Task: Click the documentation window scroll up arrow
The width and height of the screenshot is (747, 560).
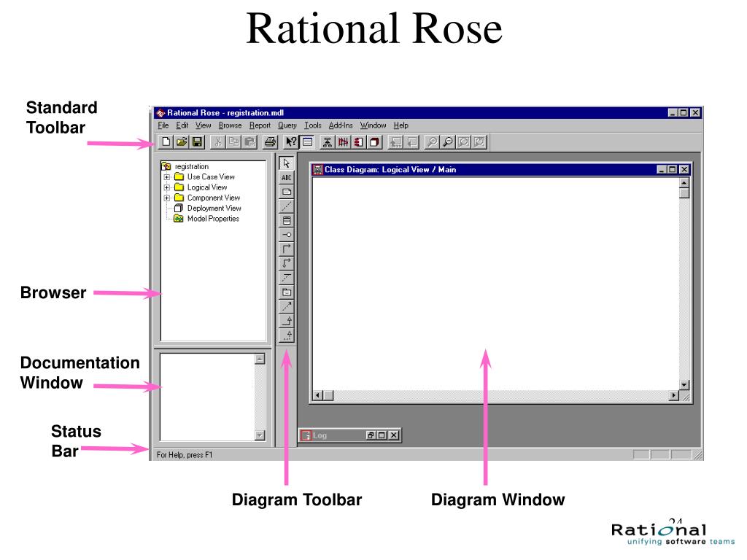Action: 260,359
